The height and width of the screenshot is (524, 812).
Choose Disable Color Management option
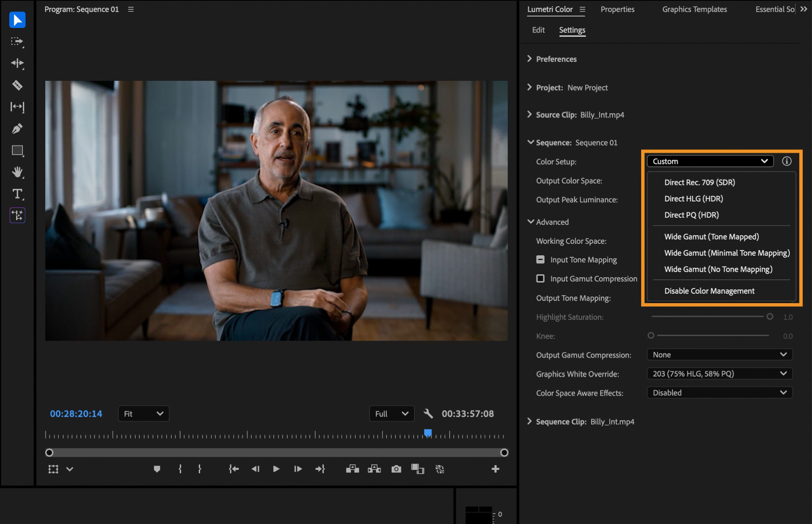pyautogui.click(x=709, y=291)
